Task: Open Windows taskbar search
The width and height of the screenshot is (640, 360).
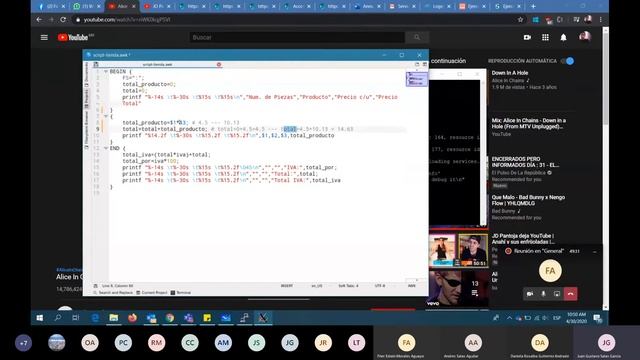Action: point(58,318)
